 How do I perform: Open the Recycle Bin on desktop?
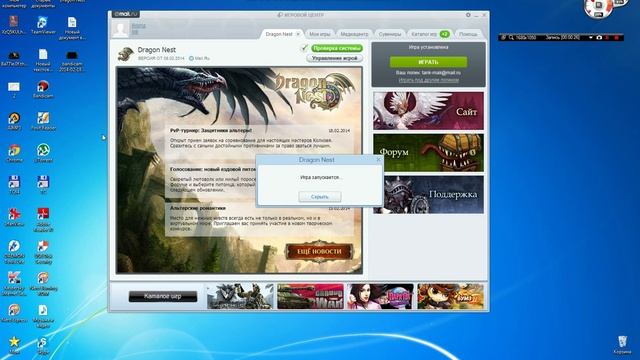(x=622, y=345)
